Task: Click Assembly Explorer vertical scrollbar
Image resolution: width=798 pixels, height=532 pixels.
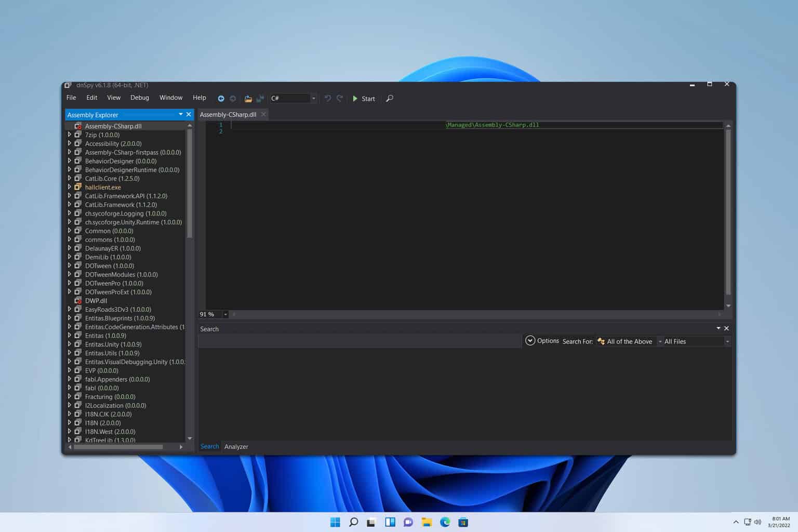Action: coord(190,183)
